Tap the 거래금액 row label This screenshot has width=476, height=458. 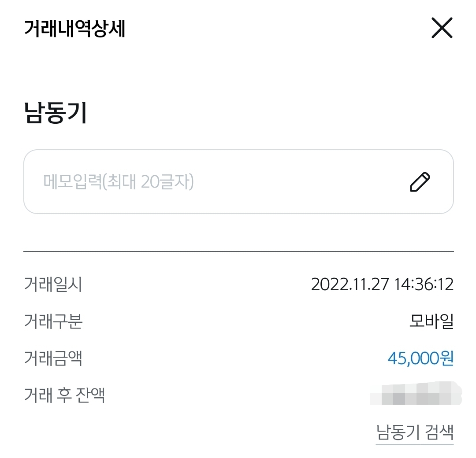(53, 358)
